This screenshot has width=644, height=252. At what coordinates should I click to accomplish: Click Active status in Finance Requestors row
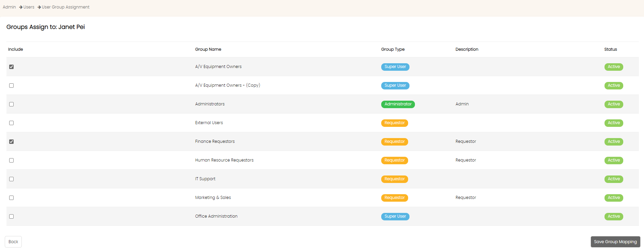pyautogui.click(x=614, y=142)
